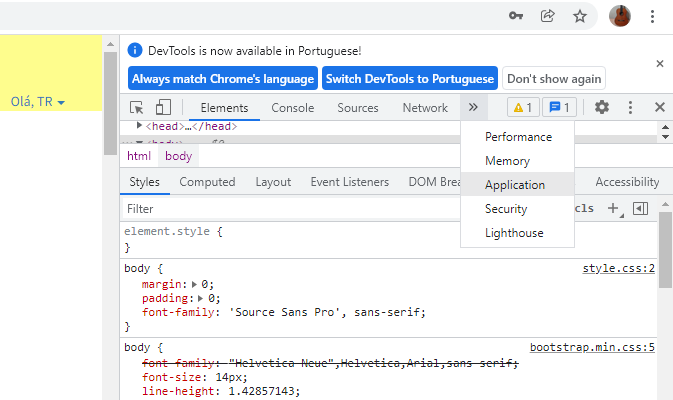This screenshot has width=673, height=400.
Task: Toggle the computed styles sidebar icon
Action: pos(640,209)
